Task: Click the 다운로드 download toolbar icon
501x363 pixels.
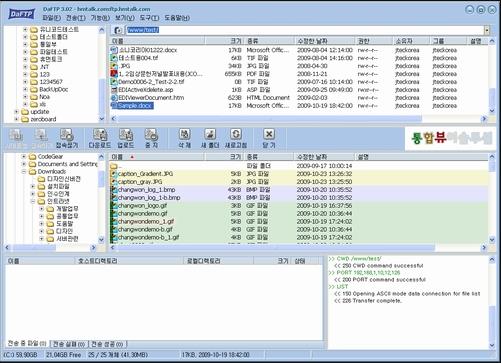Action: (99, 138)
